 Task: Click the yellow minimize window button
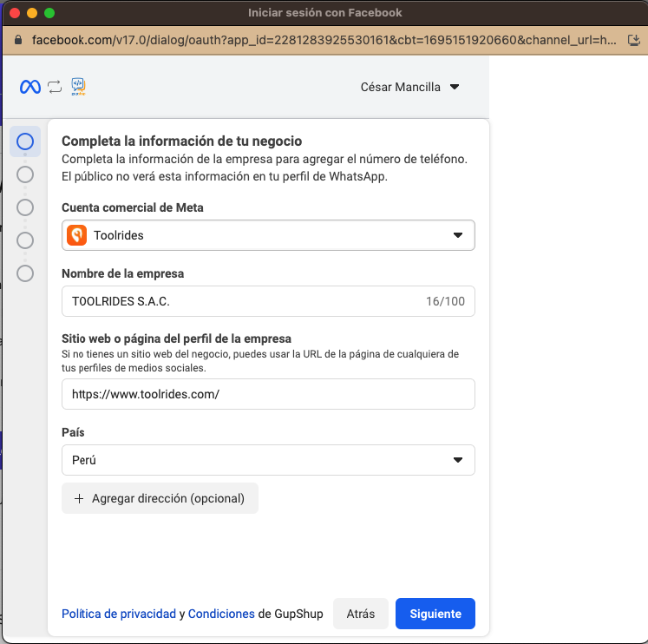click(32, 13)
